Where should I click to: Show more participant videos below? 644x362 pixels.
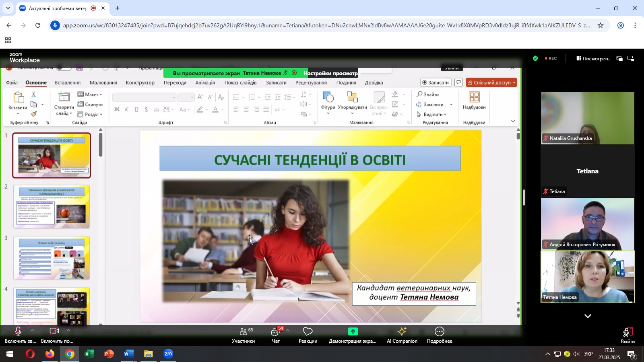tap(588, 316)
